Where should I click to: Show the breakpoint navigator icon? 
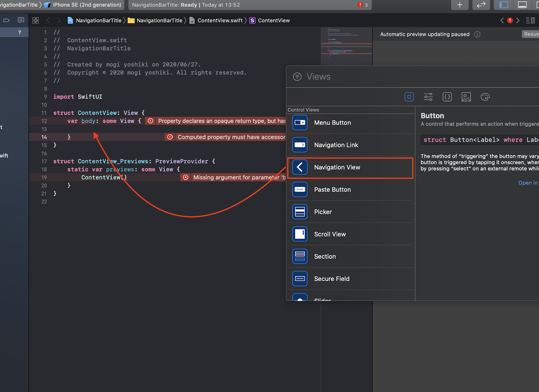[6, 21]
